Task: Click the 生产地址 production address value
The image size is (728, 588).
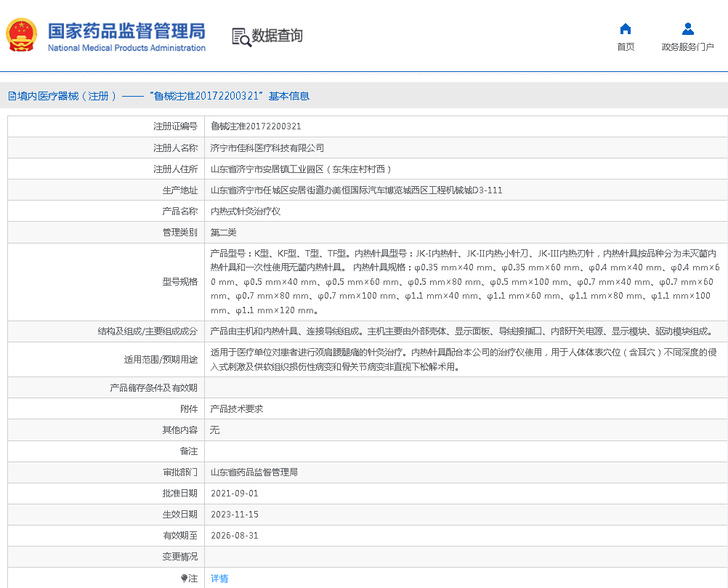Action: (356, 190)
